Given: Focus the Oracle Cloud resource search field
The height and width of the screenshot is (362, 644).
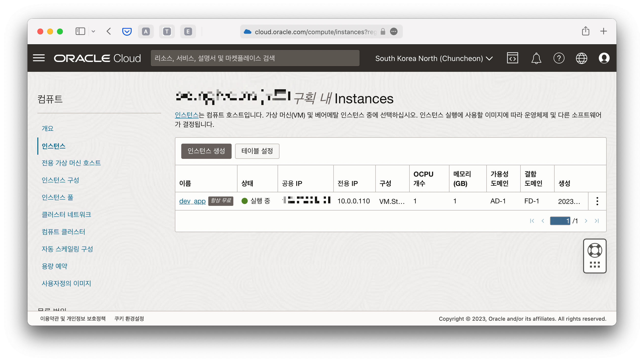Looking at the screenshot, I should pyautogui.click(x=255, y=58).
